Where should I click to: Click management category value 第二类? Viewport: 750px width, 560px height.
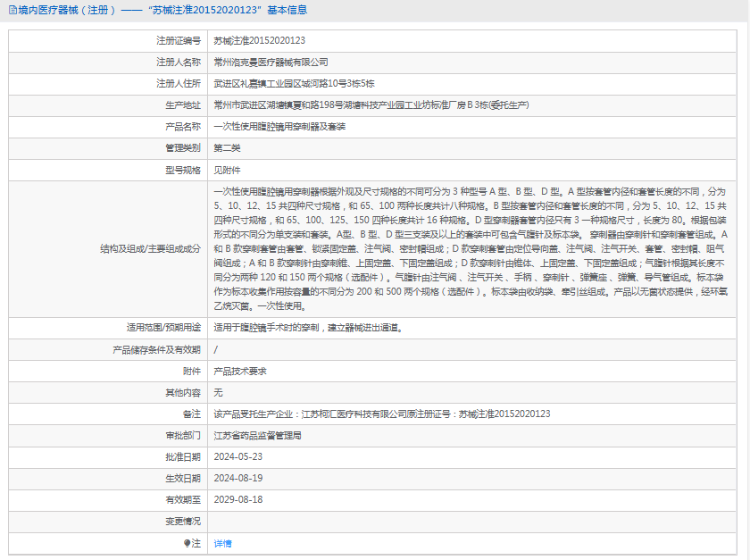[227, 148]
